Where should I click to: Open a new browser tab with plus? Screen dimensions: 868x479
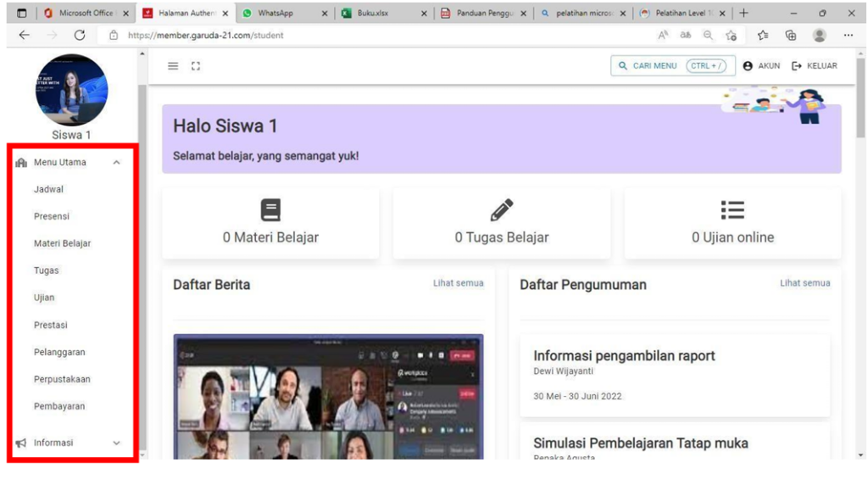click(743, 13)
